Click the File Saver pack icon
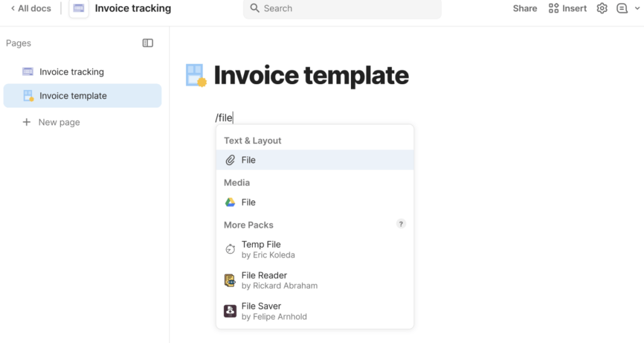 tap(230, 311)
